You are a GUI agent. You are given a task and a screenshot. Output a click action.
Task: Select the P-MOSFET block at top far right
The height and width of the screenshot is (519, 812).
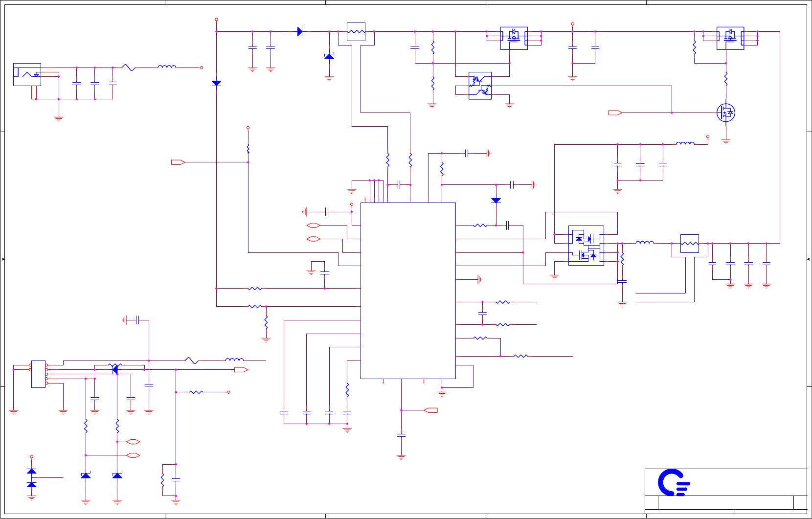tap(730, 38)
